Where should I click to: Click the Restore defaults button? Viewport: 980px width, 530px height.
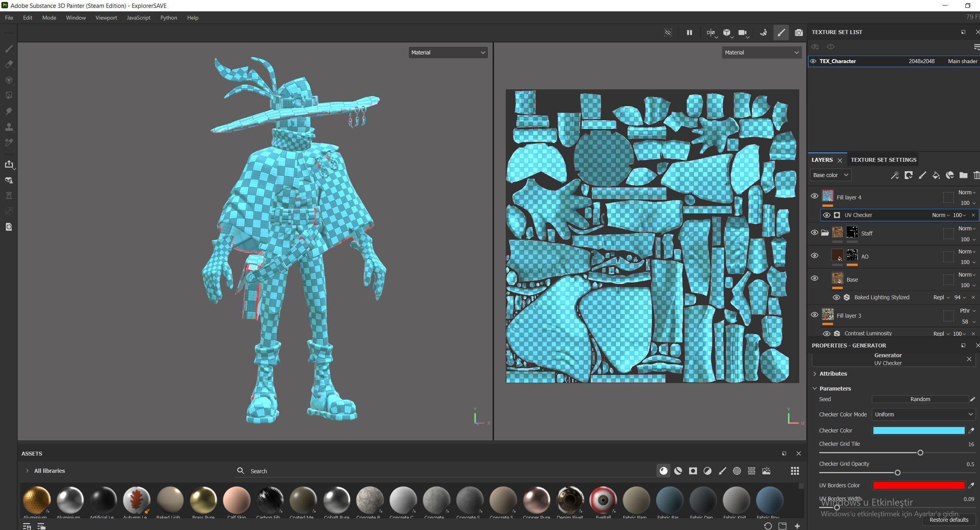[949, 520]
